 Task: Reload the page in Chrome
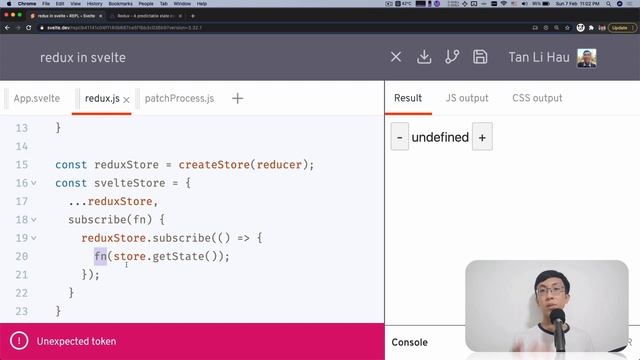[x=29, y=28]
